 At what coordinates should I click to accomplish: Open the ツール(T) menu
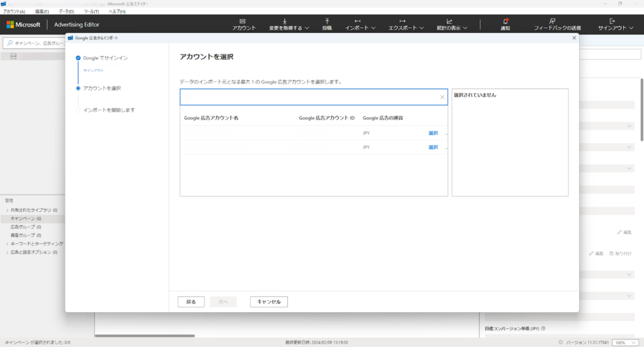[92, 11]
